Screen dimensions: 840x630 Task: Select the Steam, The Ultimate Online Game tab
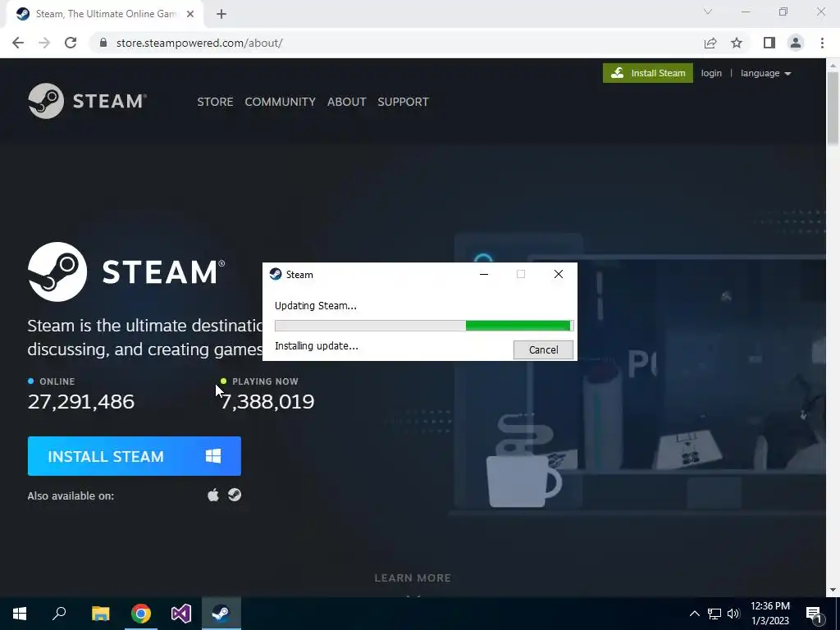tap(105, 14)
